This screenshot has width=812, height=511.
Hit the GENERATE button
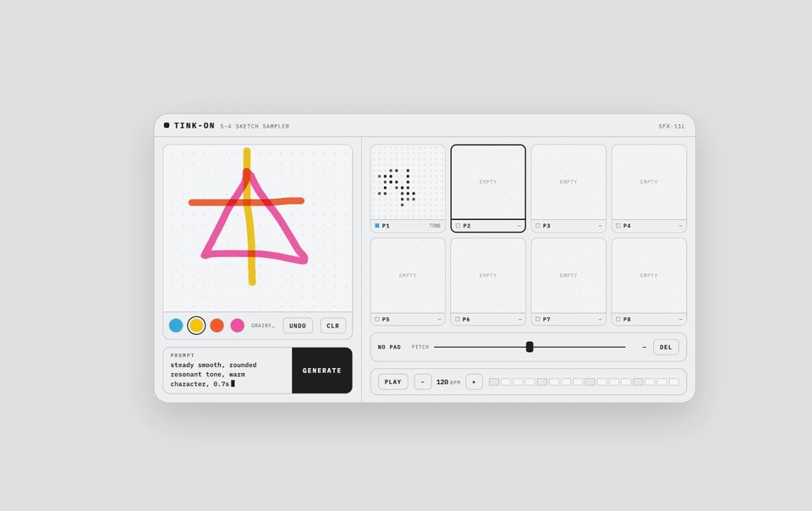pyautogui.click(x=322, y=371)
